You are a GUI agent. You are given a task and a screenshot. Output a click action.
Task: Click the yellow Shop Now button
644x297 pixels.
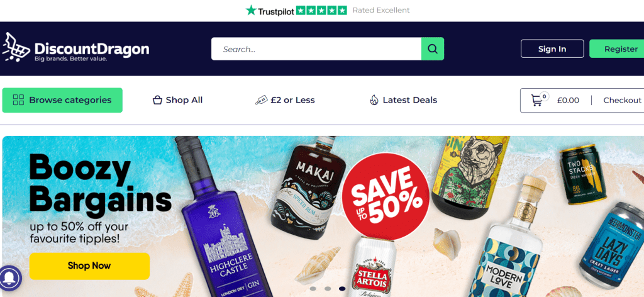coord(89,266)
